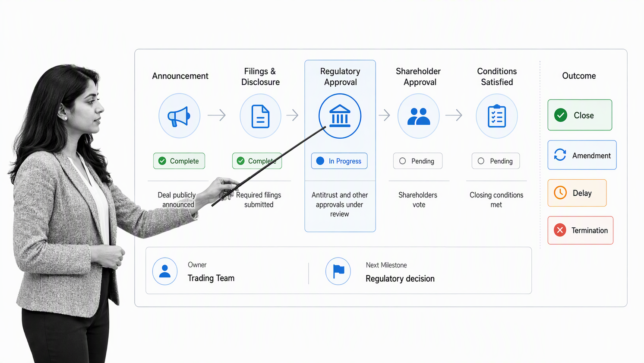This screenshot has height=363, width=644.
Task: Click the 'Regulatory decision' milestone value
Action: [x=400, y=279]
